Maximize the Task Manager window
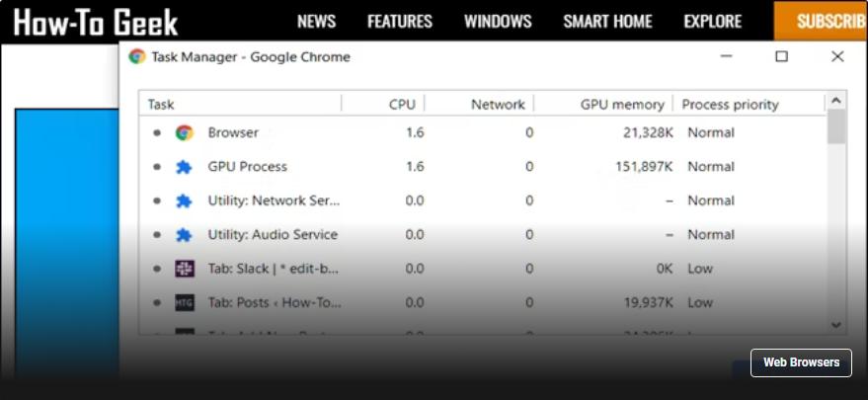The image size is (868, 400). 781,56
